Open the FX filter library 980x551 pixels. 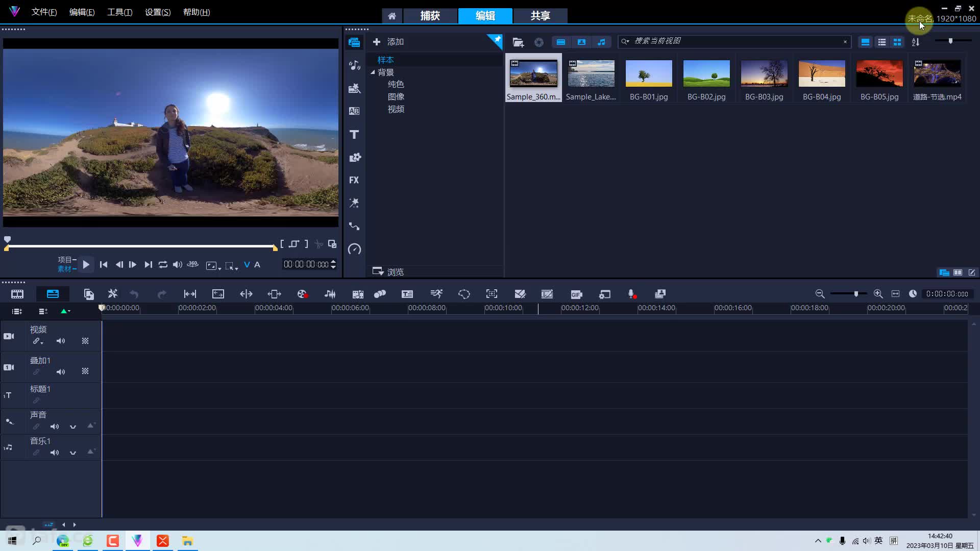354,180
